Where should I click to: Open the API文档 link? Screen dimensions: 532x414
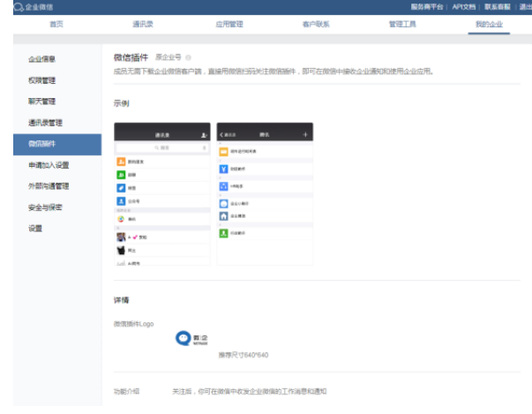(x=463, y=7)
